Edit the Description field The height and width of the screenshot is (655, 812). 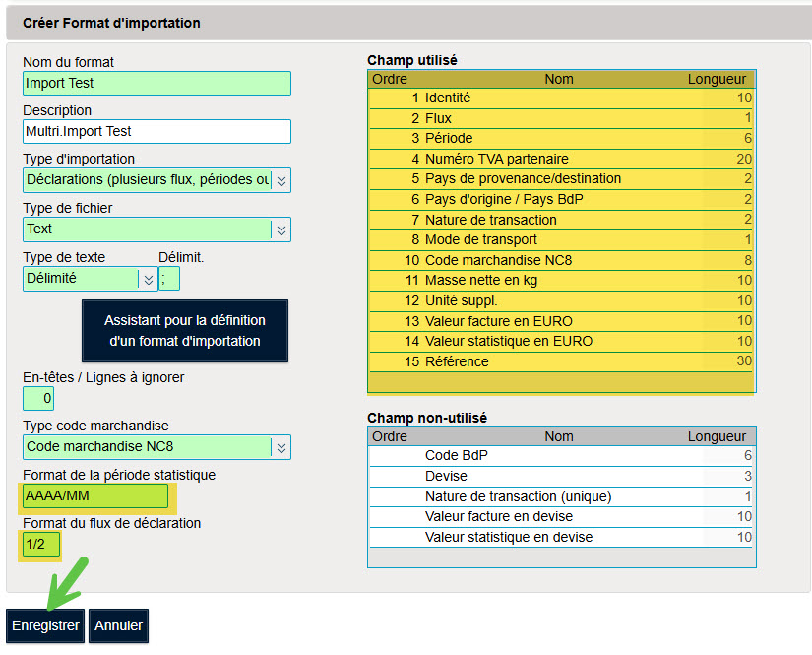click(156, 132)
